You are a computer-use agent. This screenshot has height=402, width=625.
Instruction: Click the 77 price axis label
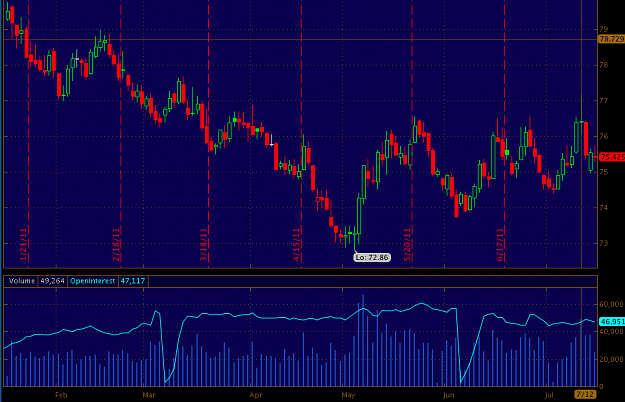[x=603, y=100]
